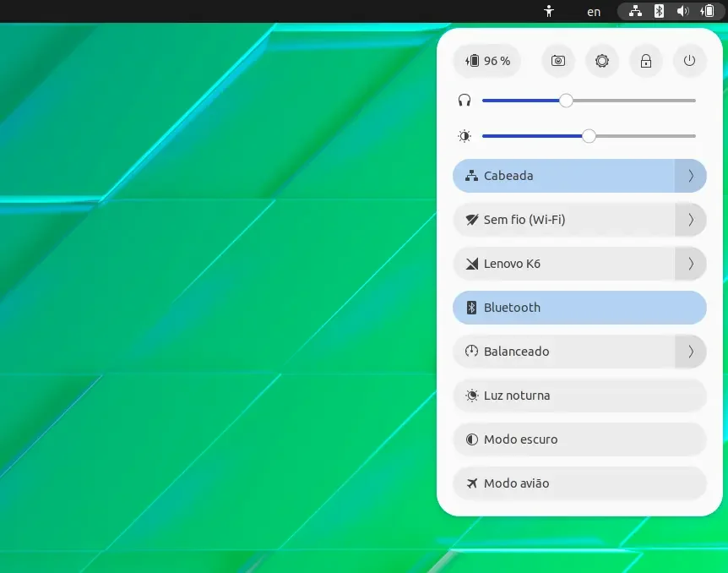The height and width of the screenshot is (573, 728).
Task: Click the brightness icon beside the slider
Action: click(465, 136)
